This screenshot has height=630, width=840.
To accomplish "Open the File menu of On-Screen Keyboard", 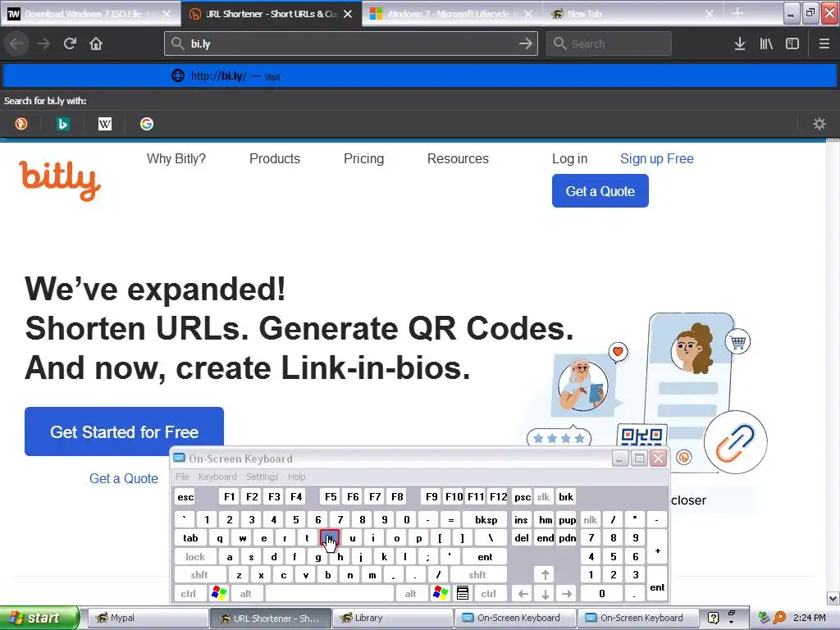I will (x=182, y=477).
